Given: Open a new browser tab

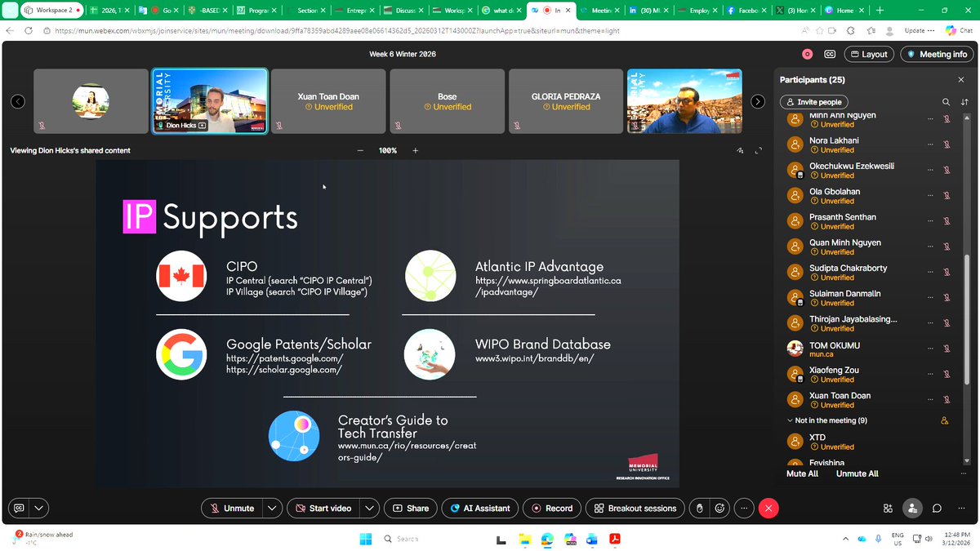Looking at the screenshot, I should point(879,10).
